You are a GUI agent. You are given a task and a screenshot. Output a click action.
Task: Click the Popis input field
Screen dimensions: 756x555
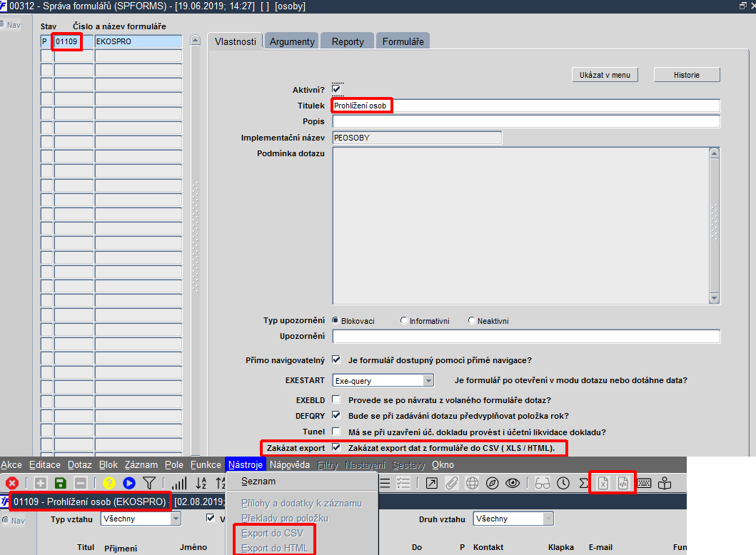(526, 121)
